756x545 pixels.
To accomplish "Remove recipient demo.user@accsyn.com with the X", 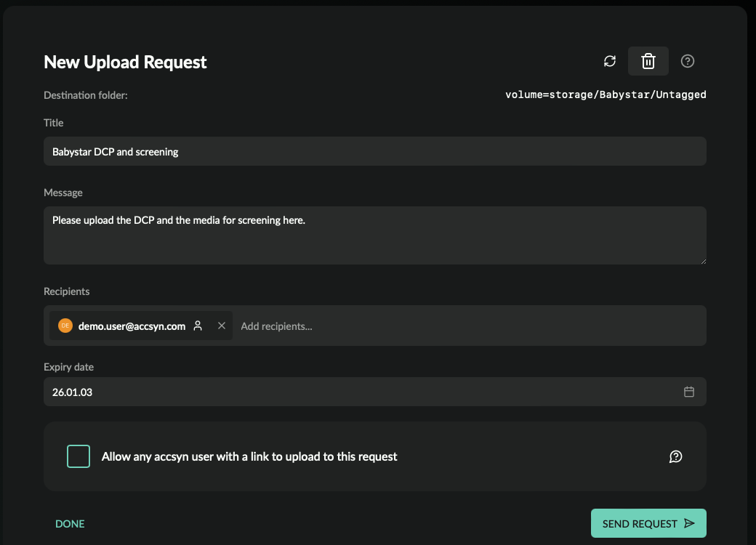I will [221, 326].
